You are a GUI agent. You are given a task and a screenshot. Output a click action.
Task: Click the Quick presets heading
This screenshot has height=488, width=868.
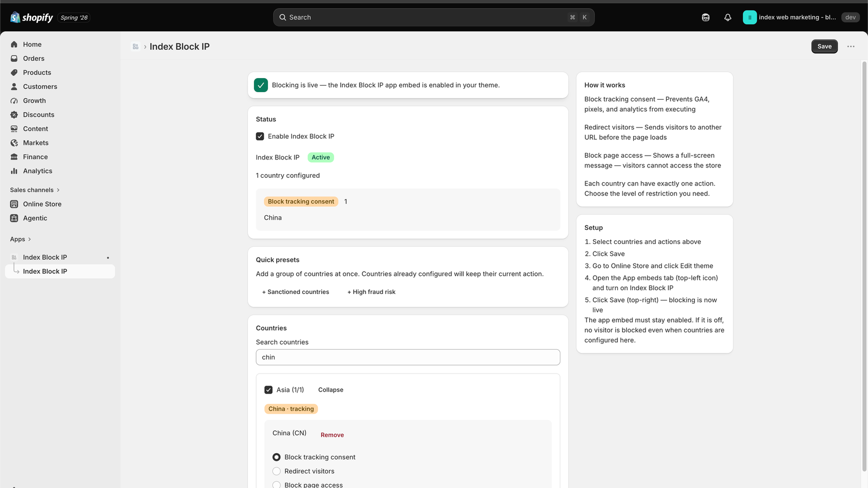tap(278, 260)
